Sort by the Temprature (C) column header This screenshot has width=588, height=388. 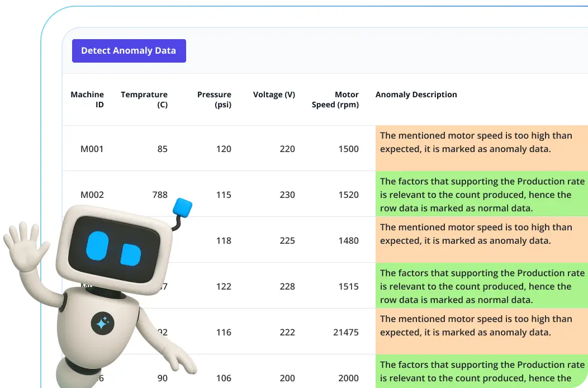click(x=144, y=100)
